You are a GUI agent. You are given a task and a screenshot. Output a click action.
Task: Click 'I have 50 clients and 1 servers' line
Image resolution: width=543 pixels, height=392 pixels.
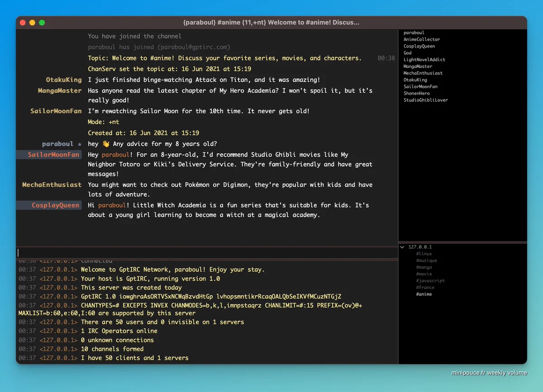(134, 358)
